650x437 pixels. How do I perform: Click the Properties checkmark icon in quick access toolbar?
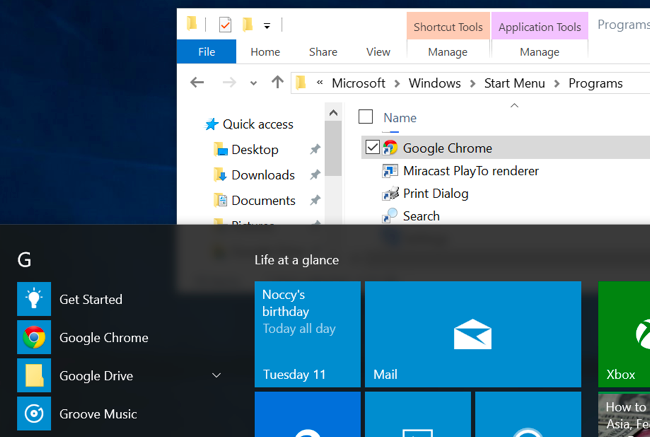coord(225,24)
